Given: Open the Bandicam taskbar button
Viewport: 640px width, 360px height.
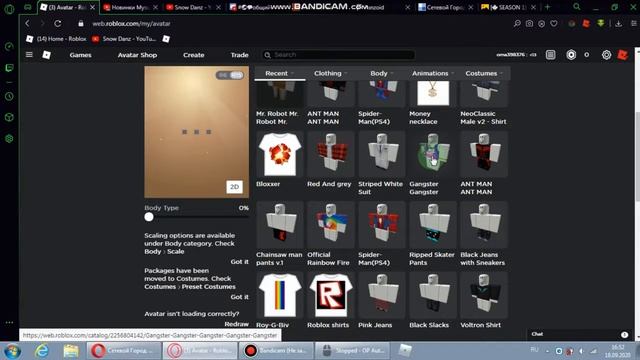Looking at the screenshot, I should pyautogui.click(x=276, y=351).
